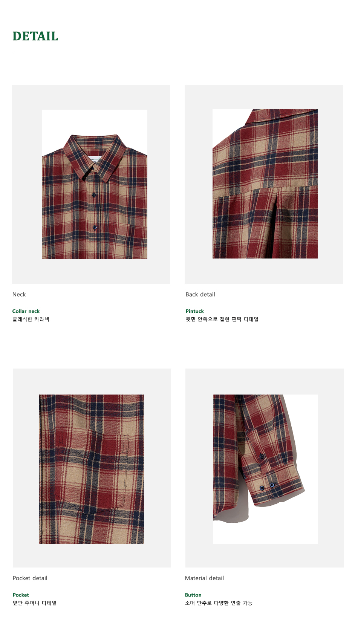358x644 pixels.
Task: Click the "Back detail" caption text
Action: tap(200, 294)
